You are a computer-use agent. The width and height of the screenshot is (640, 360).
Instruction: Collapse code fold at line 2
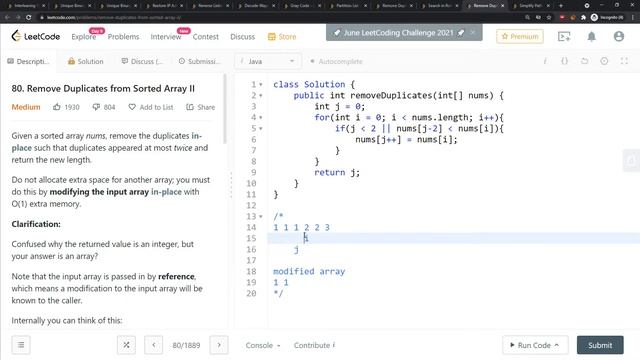tap(261, 96)
